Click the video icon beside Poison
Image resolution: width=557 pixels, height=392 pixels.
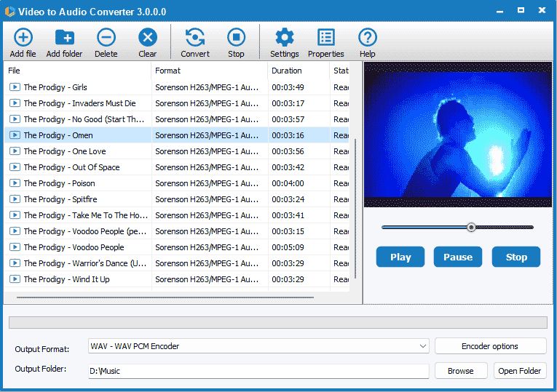click(x=15, y=183)
